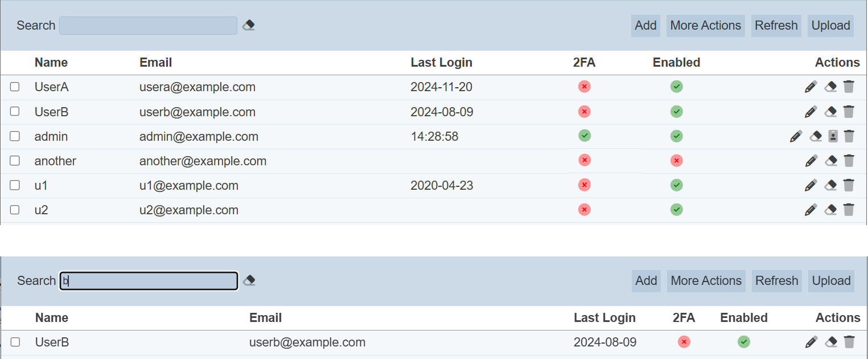The image size is (868, 359).
Task: Select the admin row checkbox
Action: [x=15, y=136]
